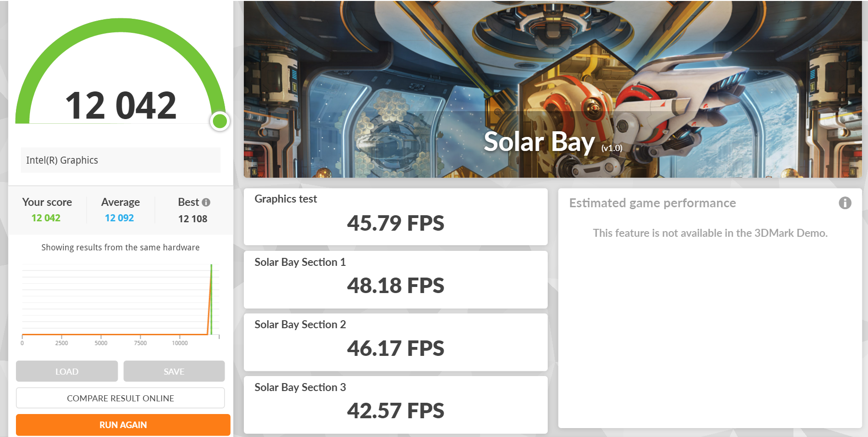The height and width of the screenshot is (437, 868).
Task: Select the Solar Bay Section 3 card
Action: pos(395,405)
